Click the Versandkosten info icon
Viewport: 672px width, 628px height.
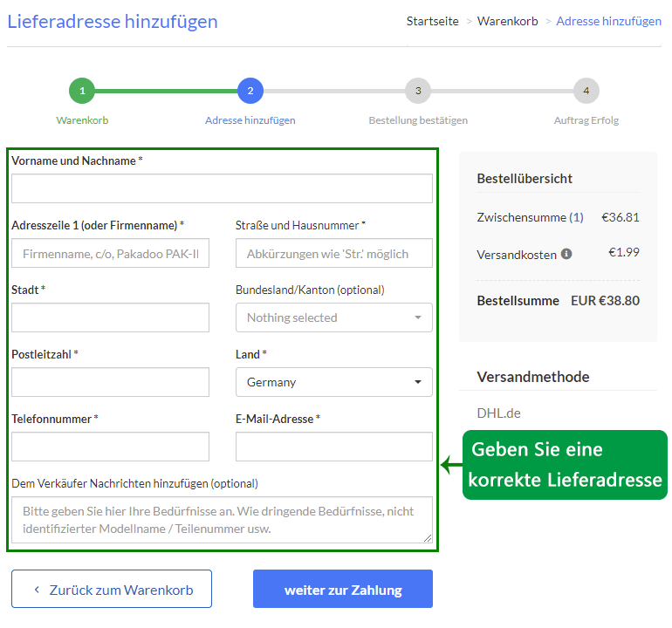(566, 255)
